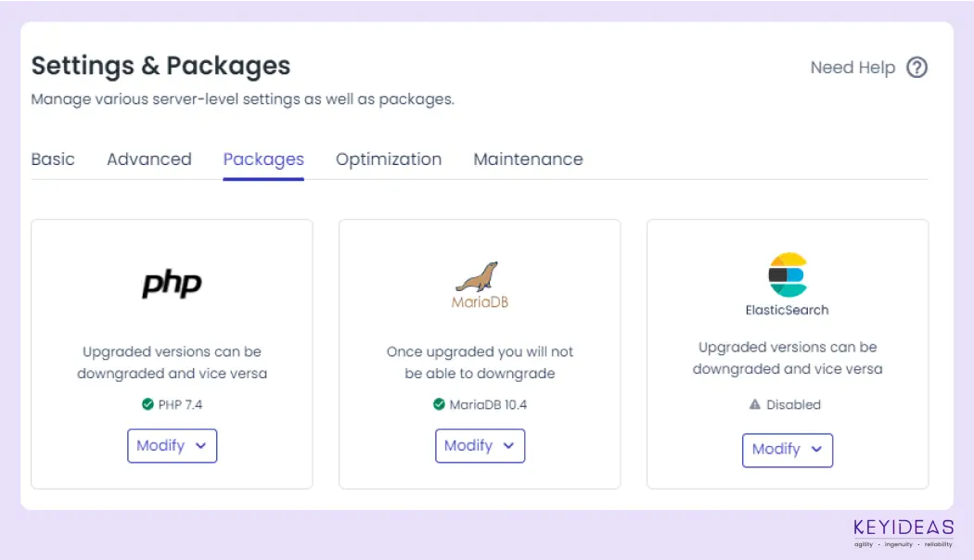Image resolution: width=974 pixels, height=560 pixels.
Task: Open the MariaDB Modify dropdown
Action: pyautogui.click(x=480, y=446)
